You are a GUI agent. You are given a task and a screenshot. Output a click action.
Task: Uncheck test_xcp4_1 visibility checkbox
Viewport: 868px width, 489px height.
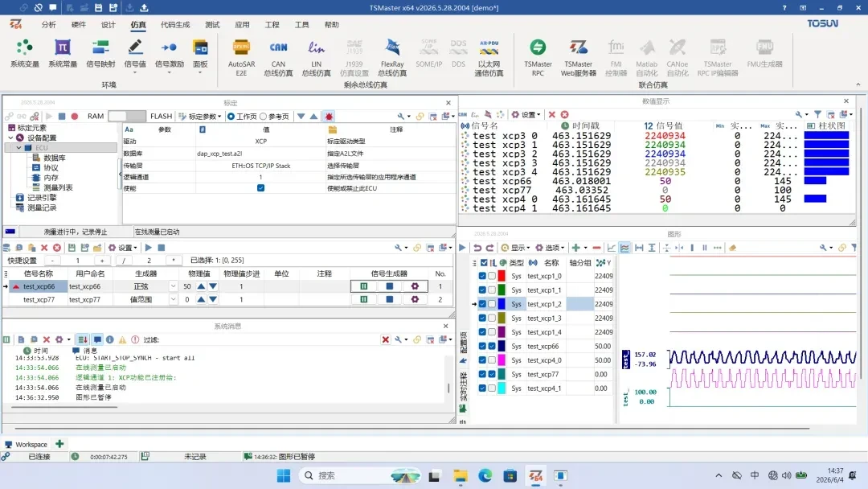coord(482,388)
